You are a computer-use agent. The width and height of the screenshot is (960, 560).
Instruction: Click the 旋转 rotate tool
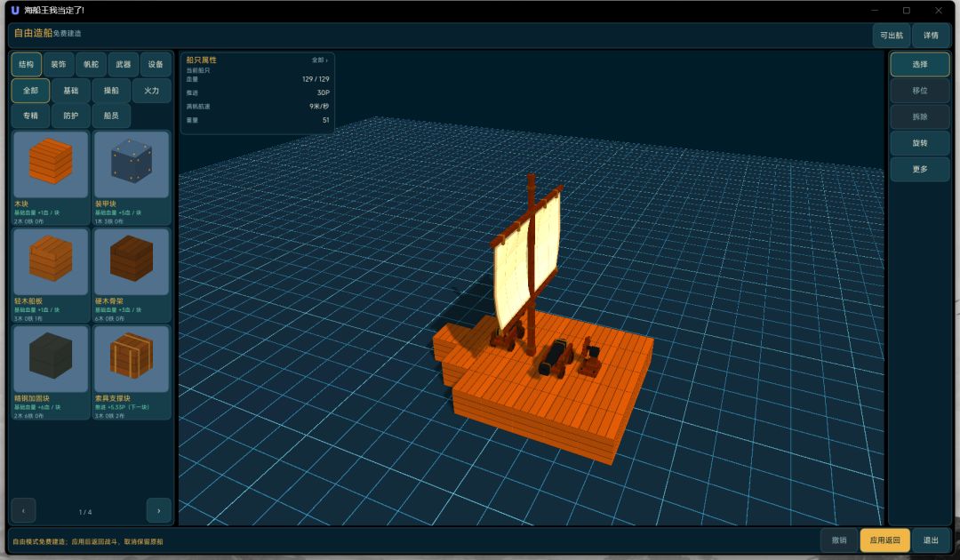click(920, 143)
